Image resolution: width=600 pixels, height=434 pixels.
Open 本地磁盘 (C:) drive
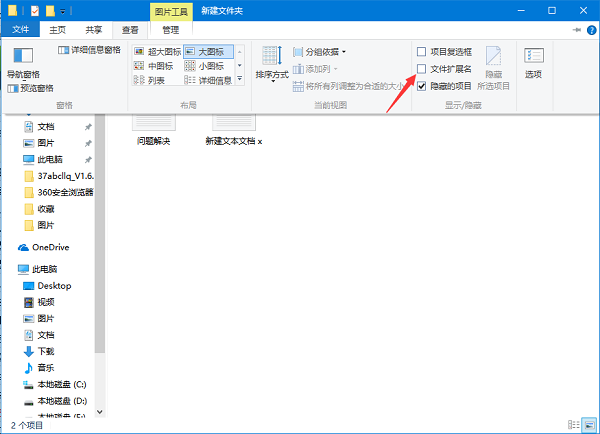click(x=56, y=384)
